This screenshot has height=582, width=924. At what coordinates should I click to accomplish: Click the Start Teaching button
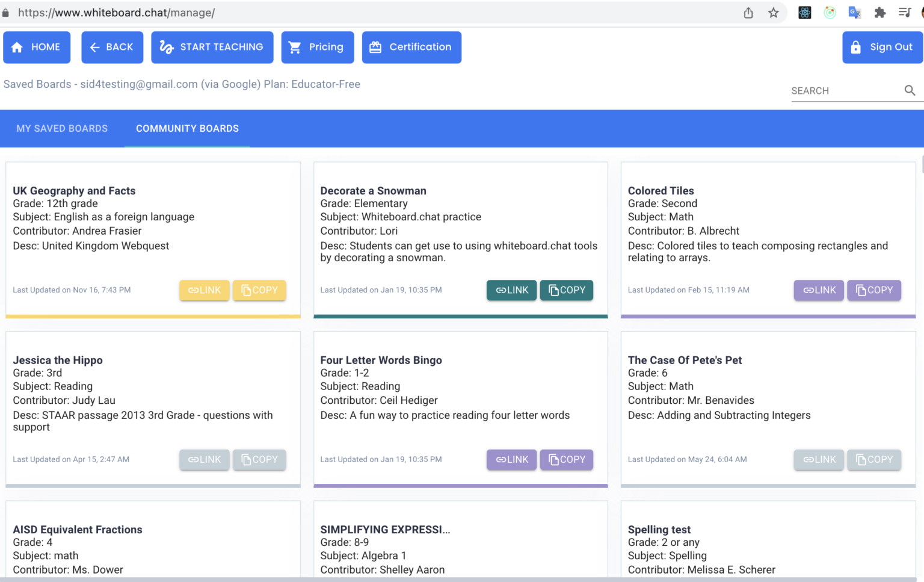click(x=212, y=47)
